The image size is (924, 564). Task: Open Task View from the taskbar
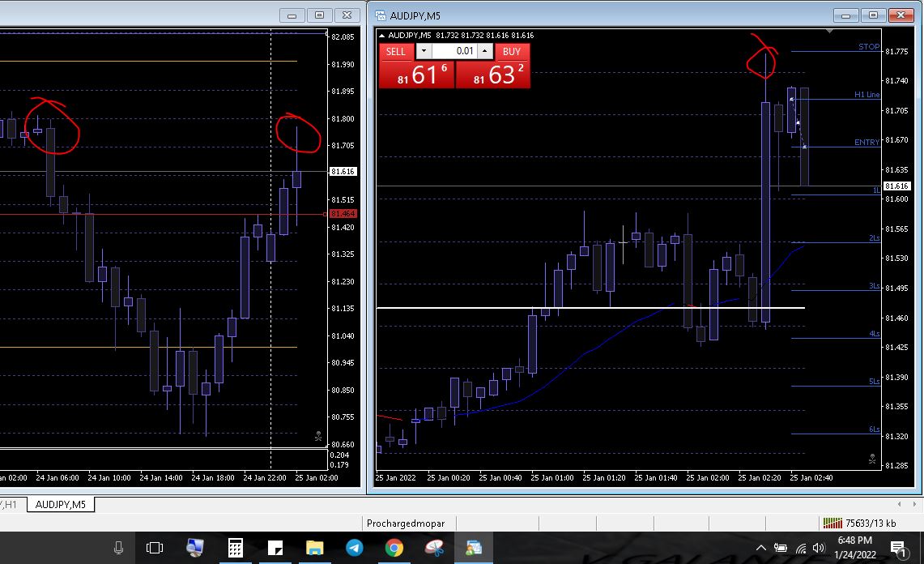point(155,548)
